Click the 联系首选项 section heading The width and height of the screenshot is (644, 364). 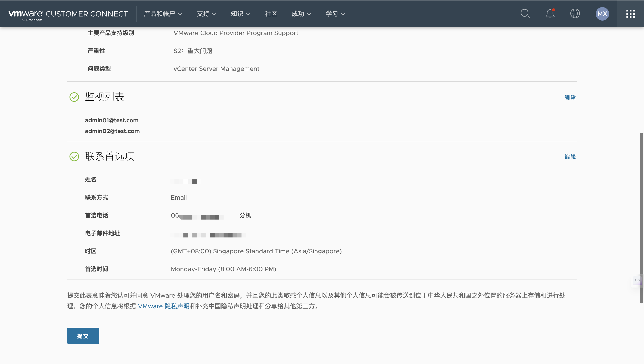(110, 156)
